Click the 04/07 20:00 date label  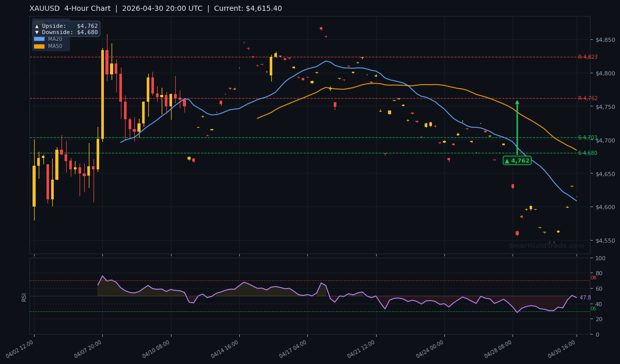89,349
